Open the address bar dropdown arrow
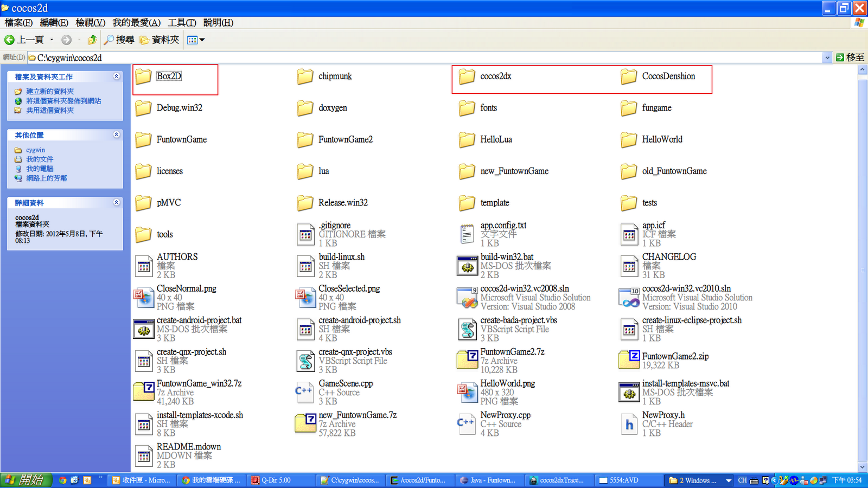Viewport: 868px width, 488px height. (x=827, y=57)
